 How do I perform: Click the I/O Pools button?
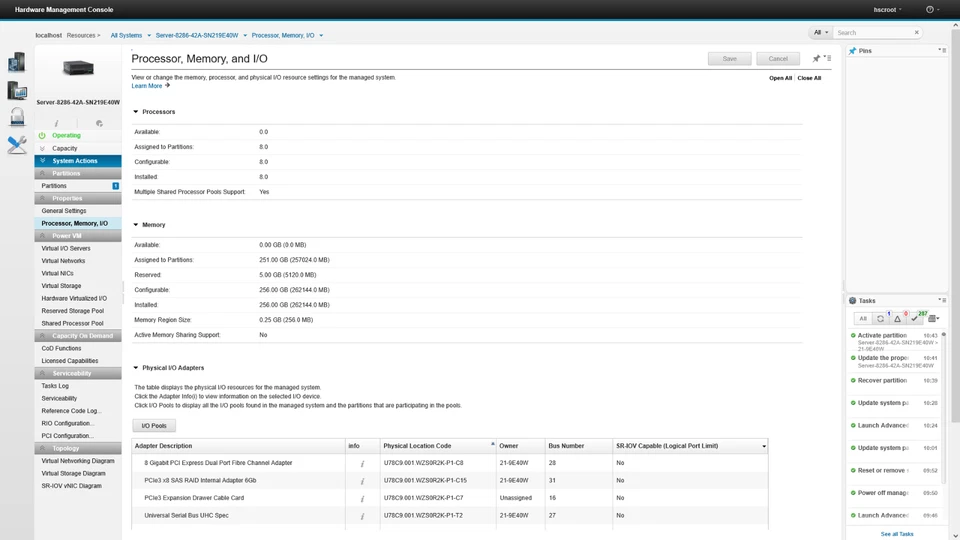point(154,426)
